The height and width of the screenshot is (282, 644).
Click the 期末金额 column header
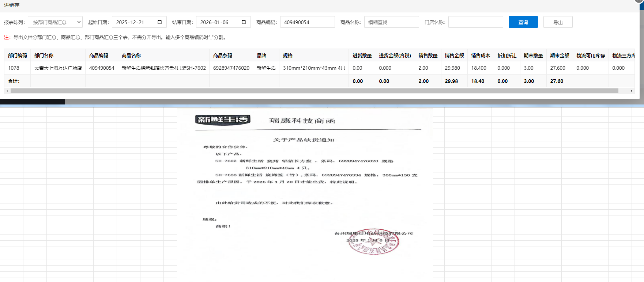560,56
